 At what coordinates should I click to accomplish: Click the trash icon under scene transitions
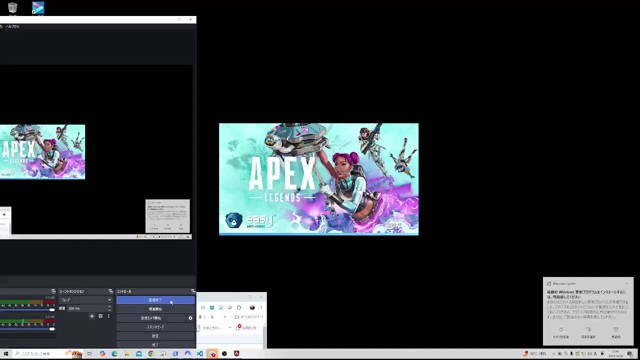(x=100, y=316)
